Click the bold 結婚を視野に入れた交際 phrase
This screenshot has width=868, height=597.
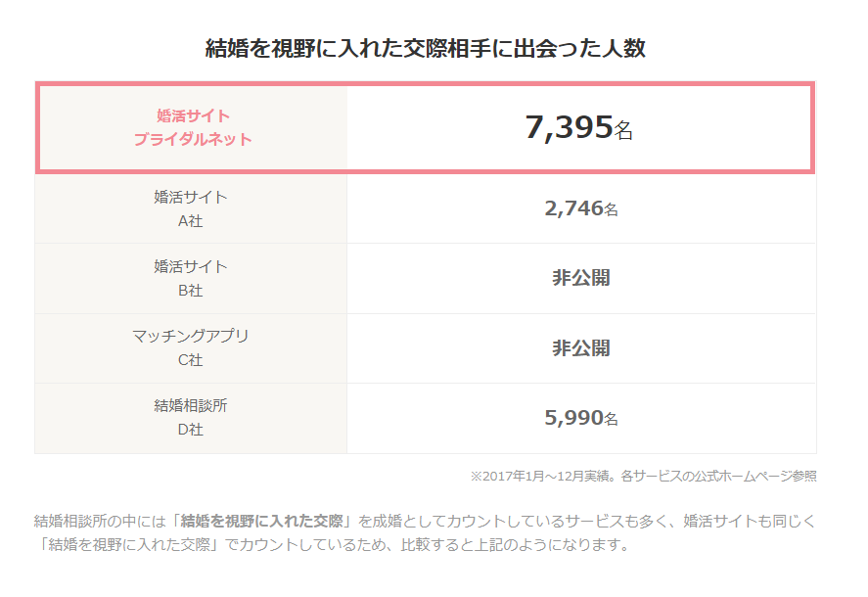(262, 521)
